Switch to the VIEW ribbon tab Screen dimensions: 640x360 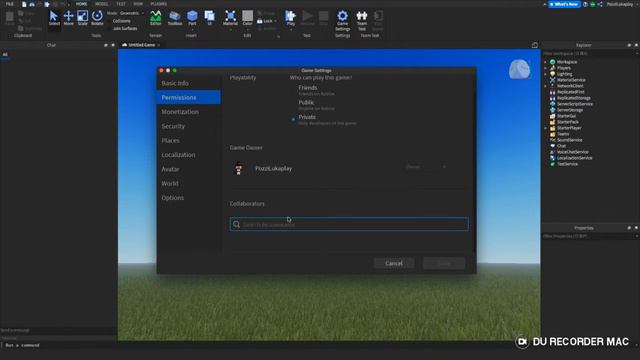[138, 4]
